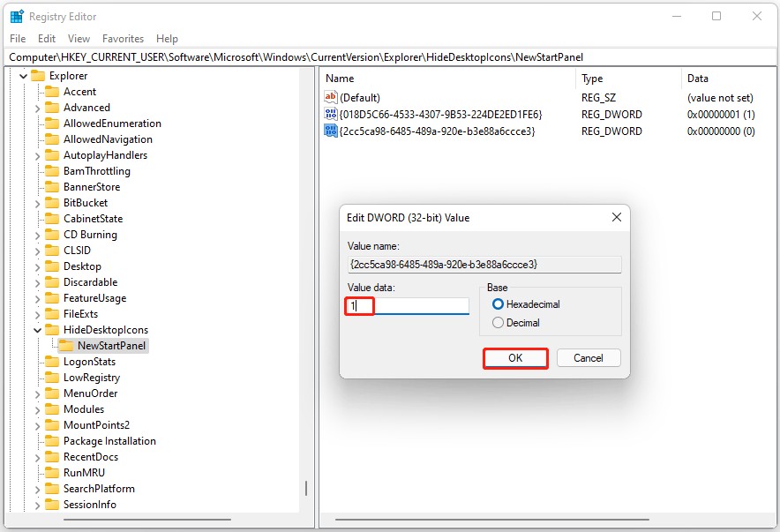Select the {018D5C66-4533-4307-9B53-224DE2ED1FE6} DWORD icon
Viewport: 780px width, 532px height.
(330, 114)
